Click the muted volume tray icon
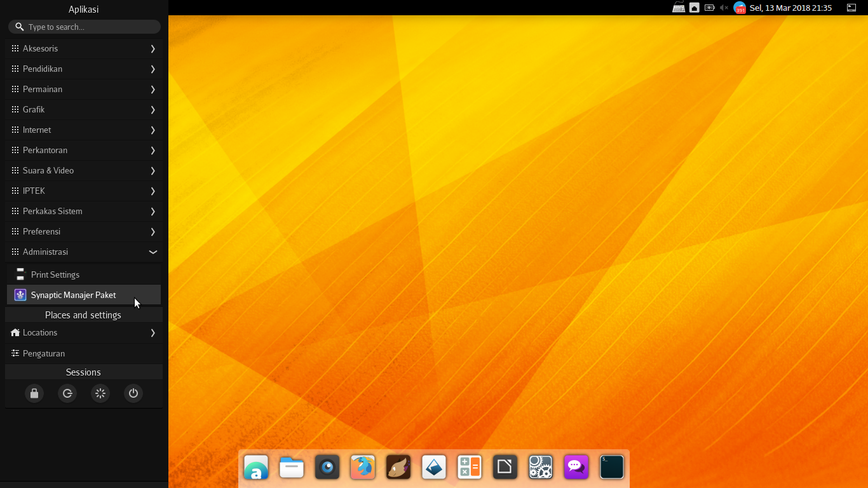Screen dimensions: 868x488 (724, 8)
